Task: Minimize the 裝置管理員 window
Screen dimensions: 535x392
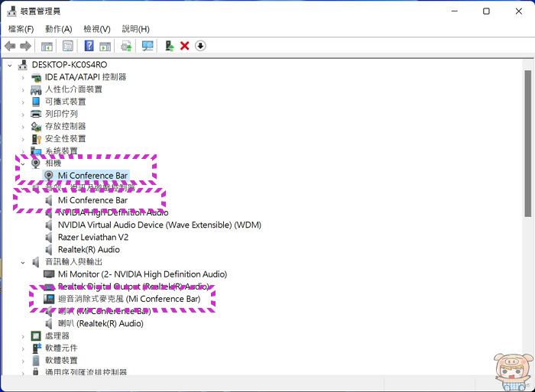Action: coord(455,11)
